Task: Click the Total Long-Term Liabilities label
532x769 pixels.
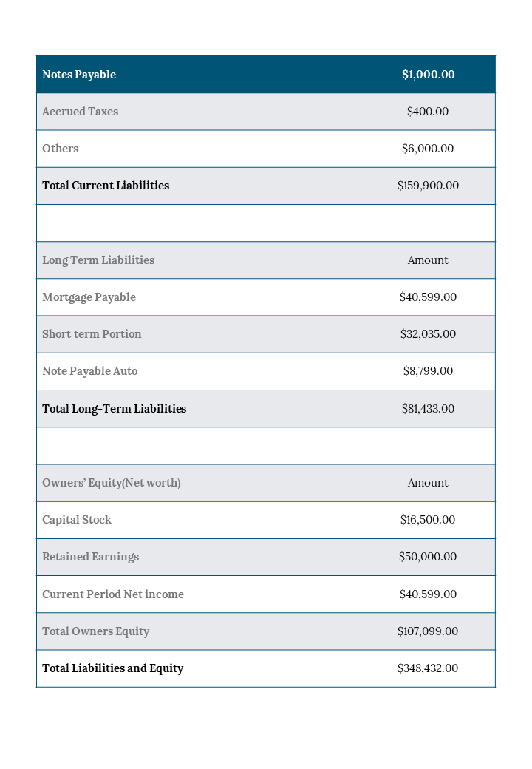Action: [114, 409]
